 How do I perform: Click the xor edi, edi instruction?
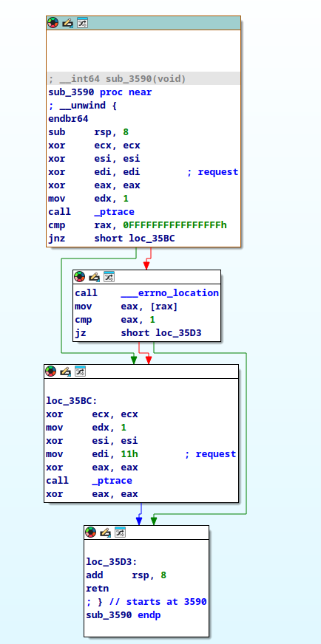94,171
